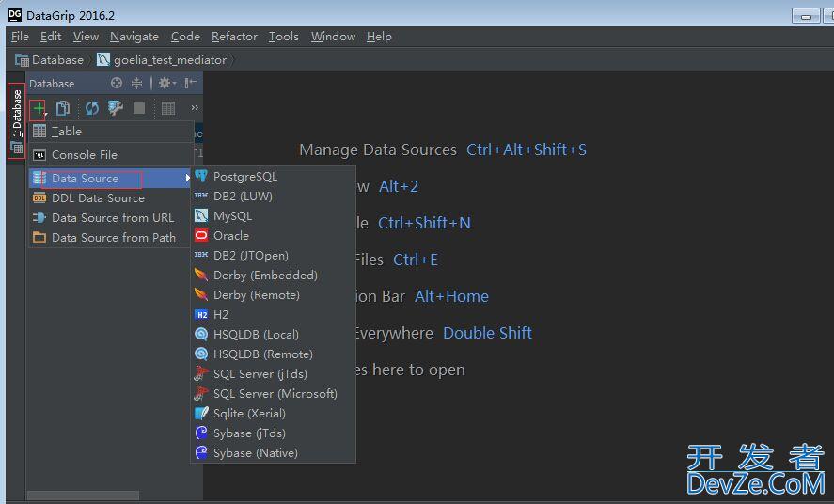Click the Database breadcrumb
The width and height of the screenshot is (834, 504).
[x=50, y=60]
